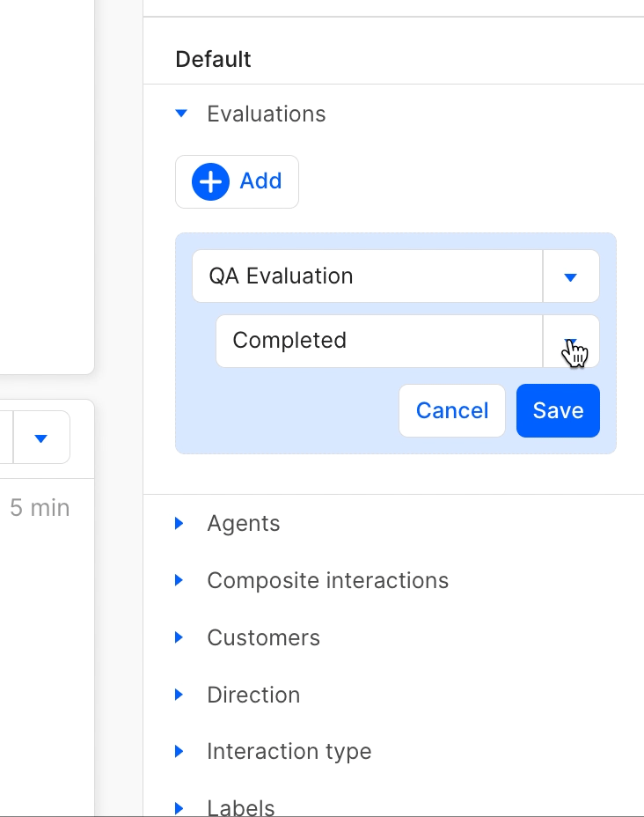Viewport: 644px width, 817px height.
Task: Expand the Direction filter arrow
Action: pos(179,695)
